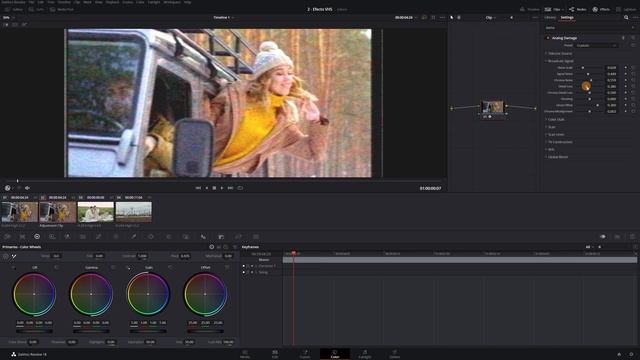This screenshot has width=640, height=360.
Task: Expand Corrector 1 in Keyframes panel
Action: click(256, 266)
